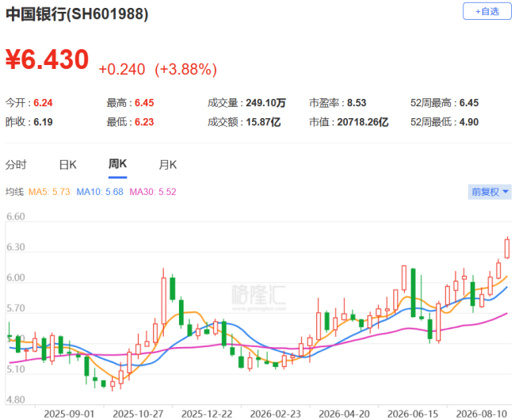The image size is (515, 420).
Task: Click the 前复权 dropdown arrow
Action: pos(505,192)
